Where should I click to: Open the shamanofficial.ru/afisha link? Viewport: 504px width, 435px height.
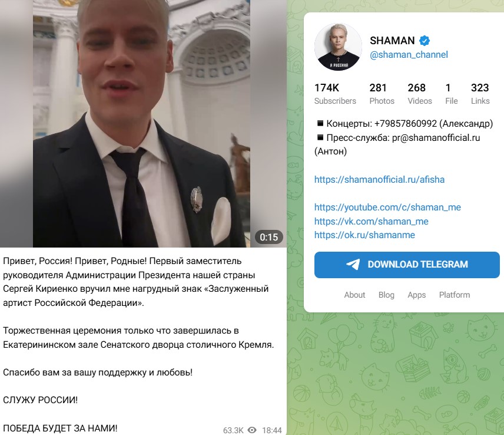coord(379,180)
